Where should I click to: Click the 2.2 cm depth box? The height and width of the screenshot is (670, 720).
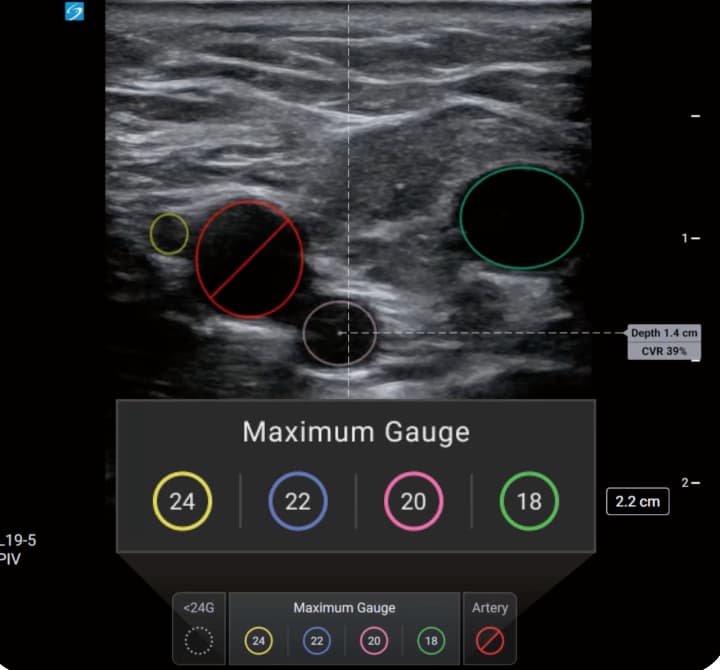[637, 501]
